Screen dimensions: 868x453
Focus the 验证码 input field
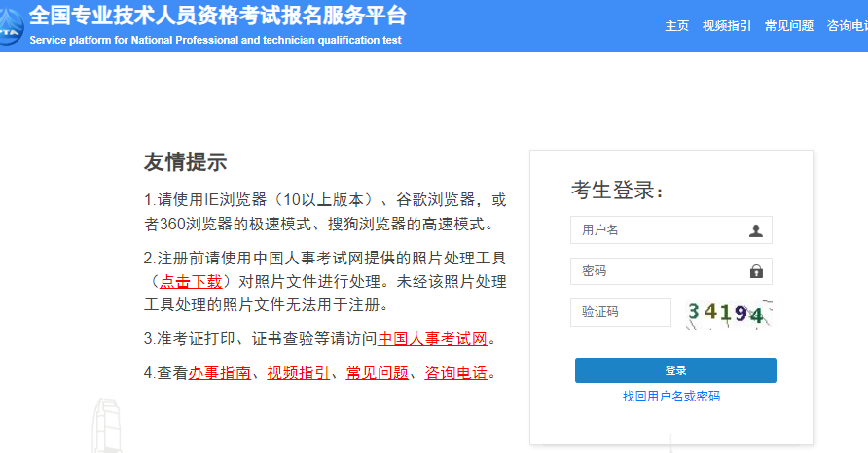coord(621,312)
